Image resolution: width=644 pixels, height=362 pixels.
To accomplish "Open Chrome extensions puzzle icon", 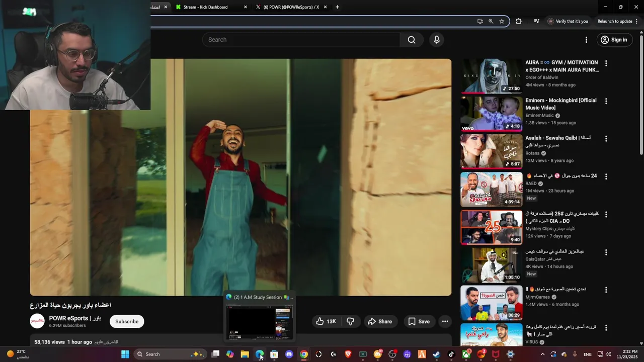I will coord(519,21).
